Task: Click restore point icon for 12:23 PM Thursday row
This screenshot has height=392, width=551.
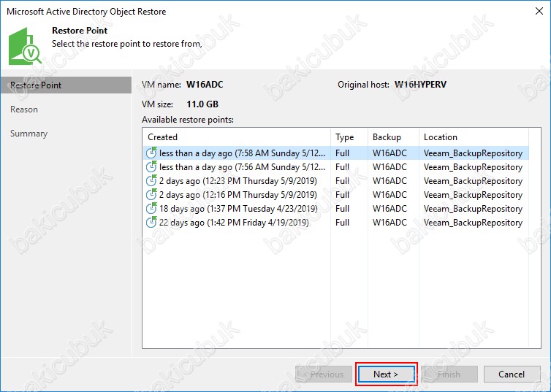Action: point(151,181)
